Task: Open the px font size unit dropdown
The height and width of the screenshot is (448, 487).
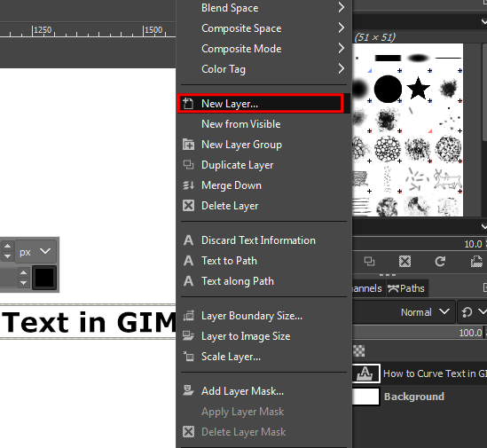Action: click(x=35, y=251)
